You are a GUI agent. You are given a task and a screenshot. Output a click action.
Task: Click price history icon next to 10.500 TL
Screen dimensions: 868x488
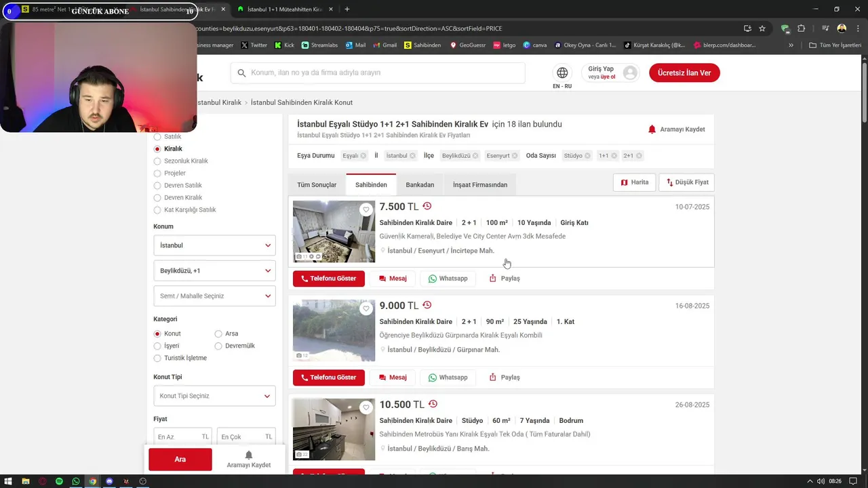click(433, 404)
